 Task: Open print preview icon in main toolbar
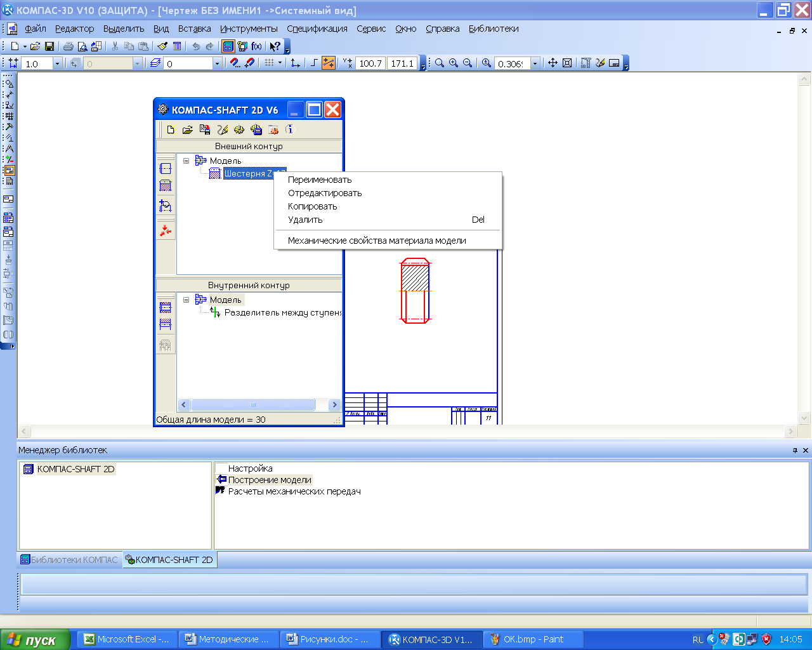coord(82,46)
